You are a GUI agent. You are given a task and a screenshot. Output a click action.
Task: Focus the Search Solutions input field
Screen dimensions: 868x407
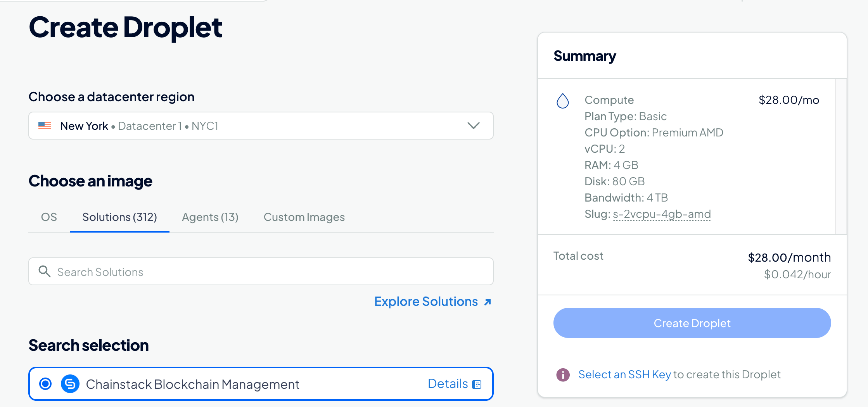[x=261, y=271]
